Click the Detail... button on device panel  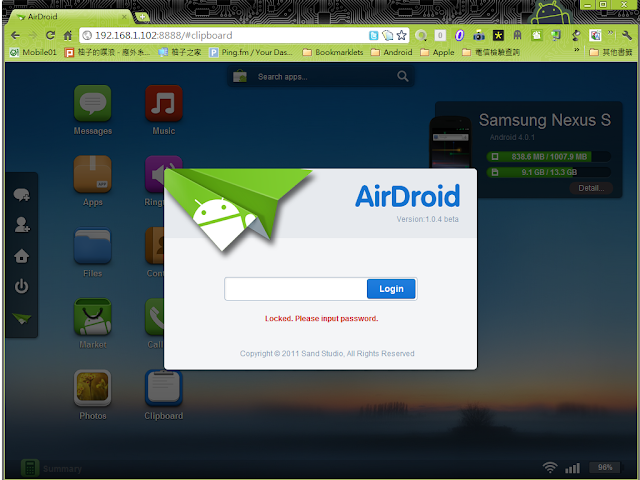pos(591,188)
